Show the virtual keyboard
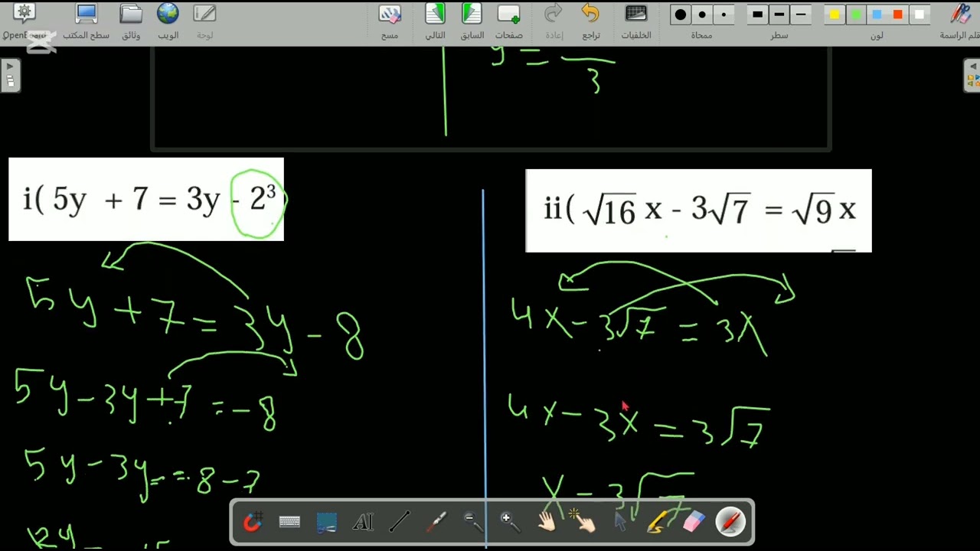The image size is (980, 551). [289, 522]
